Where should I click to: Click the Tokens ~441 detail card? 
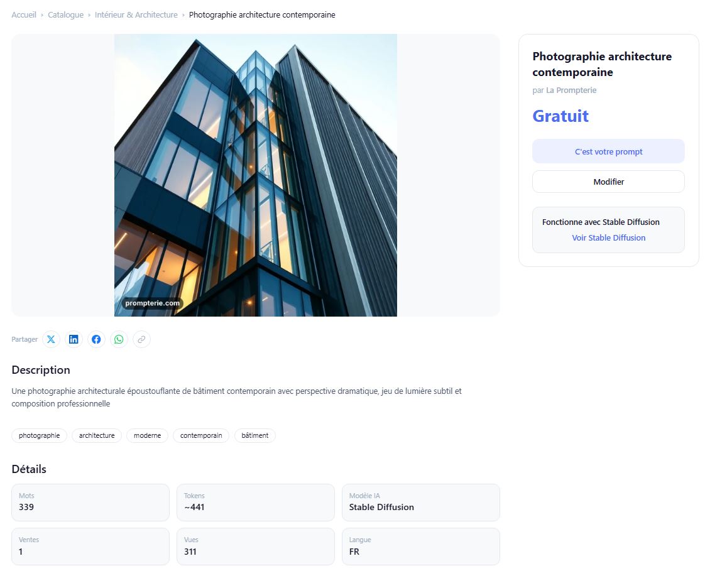pyautogui.click(x=255, y=503)
